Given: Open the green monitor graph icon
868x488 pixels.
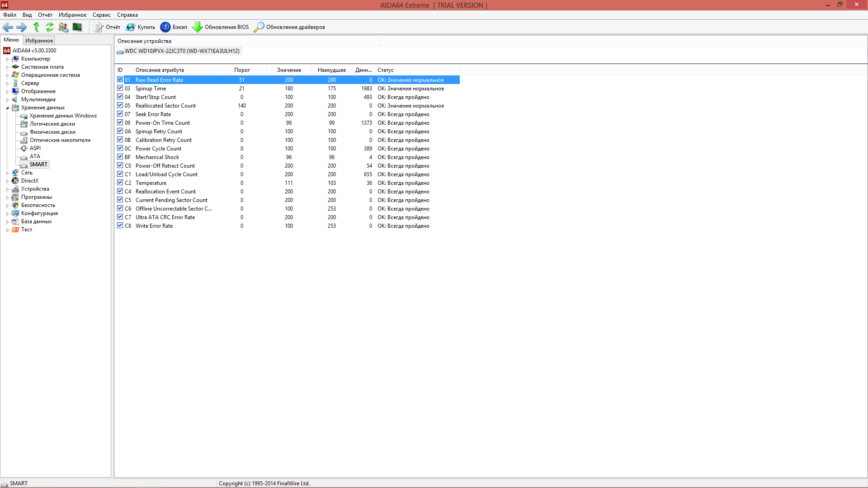Looking at the screenshot, I should pyautogui.click(x=77, y=27).
